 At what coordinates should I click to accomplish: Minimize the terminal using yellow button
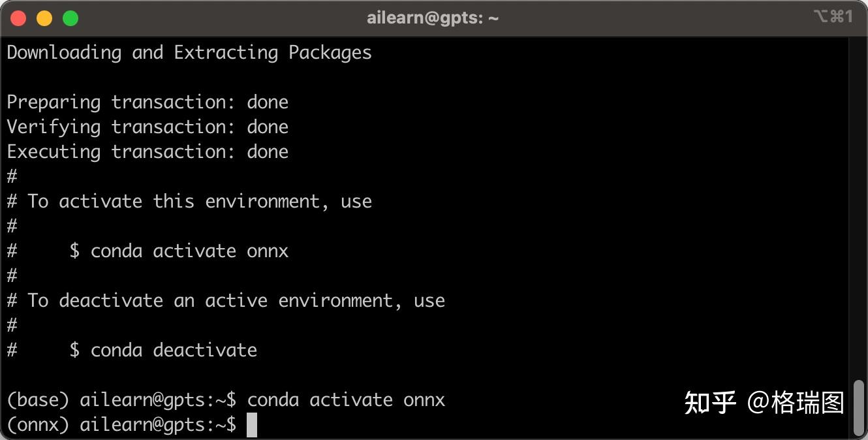44,18
